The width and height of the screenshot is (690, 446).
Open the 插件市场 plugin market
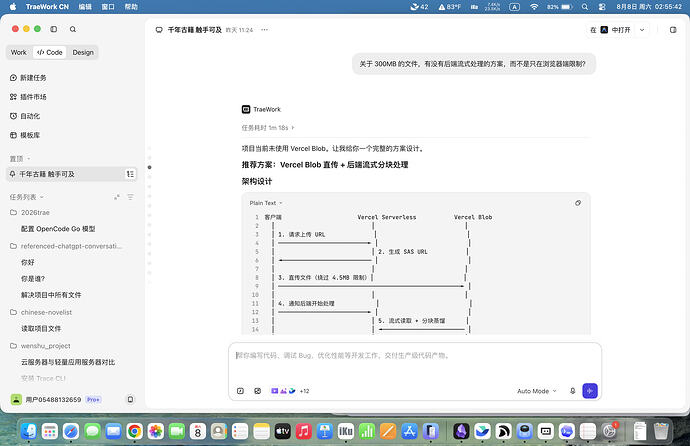tap(28, 97)
